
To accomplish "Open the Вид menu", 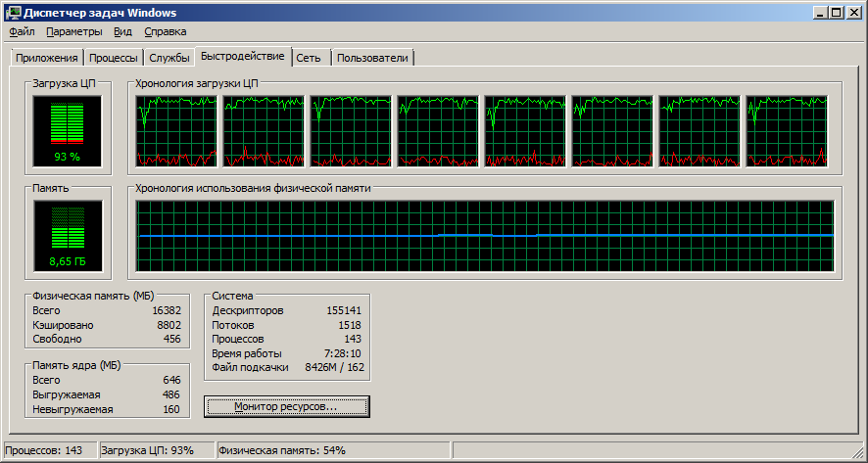I will click(x=122, y=32).
